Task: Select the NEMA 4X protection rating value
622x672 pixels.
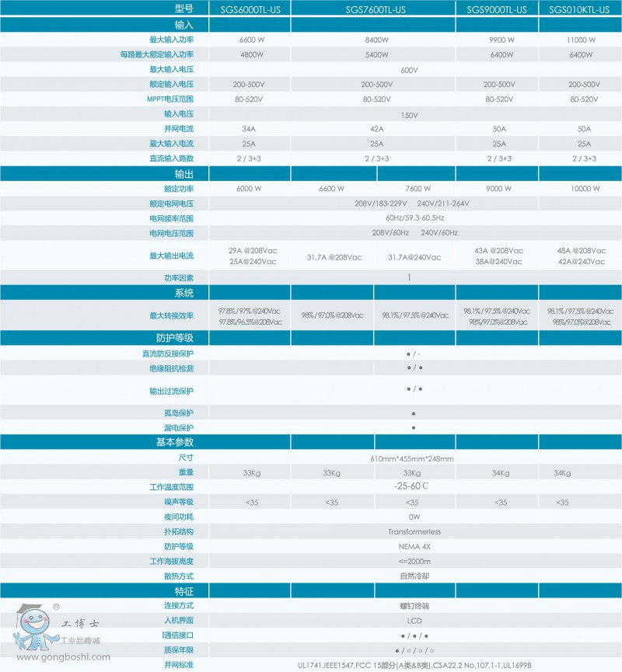Action: (414, 546)
